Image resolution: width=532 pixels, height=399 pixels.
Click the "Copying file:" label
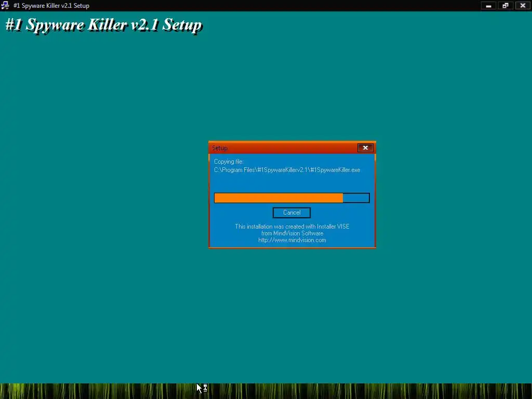(x=229, y=162)
